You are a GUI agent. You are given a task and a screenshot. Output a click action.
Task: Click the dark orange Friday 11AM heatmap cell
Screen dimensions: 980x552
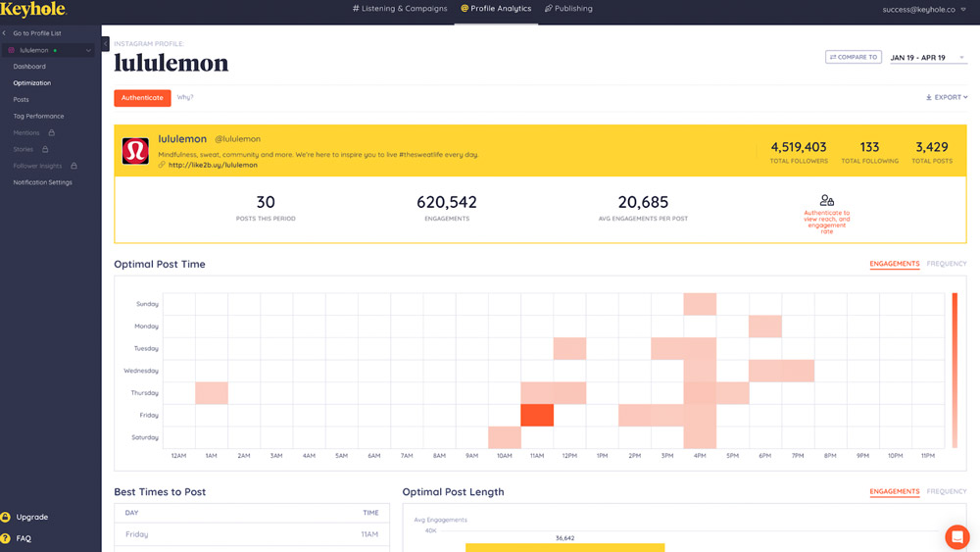pyautogui.click(x=537, y=415)
